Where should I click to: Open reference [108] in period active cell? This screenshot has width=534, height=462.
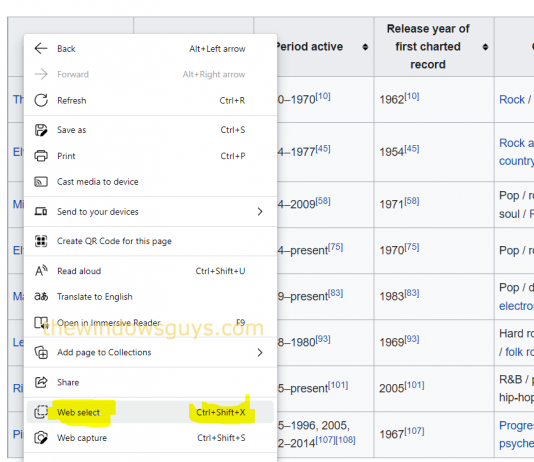click(345, 440)
